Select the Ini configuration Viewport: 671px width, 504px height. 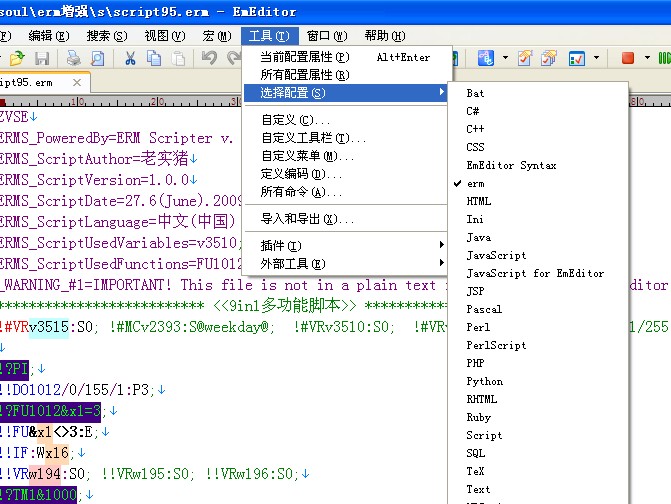pyautogui.click(x=538, y=219)
